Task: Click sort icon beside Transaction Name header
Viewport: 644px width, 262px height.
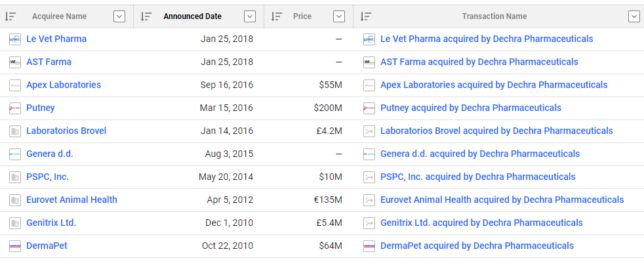Action: (365, 16)
